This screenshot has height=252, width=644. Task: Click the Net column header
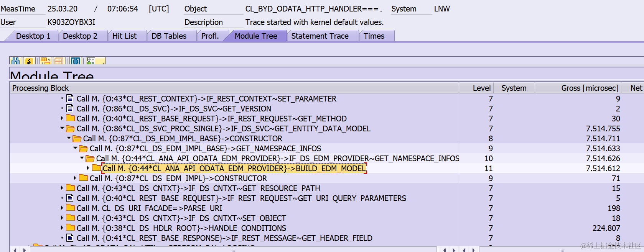point(633,88)
